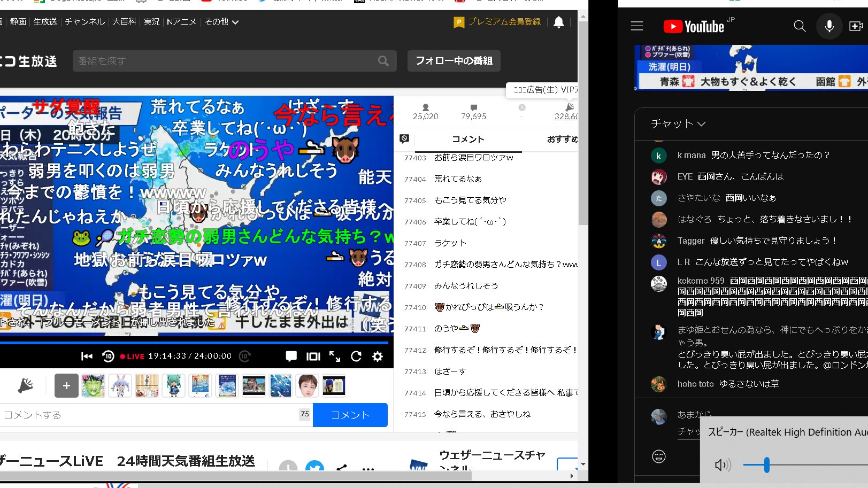Click the comment count bubble icon
The width and height of the screenshot is (868, 488).
point(474,107)
